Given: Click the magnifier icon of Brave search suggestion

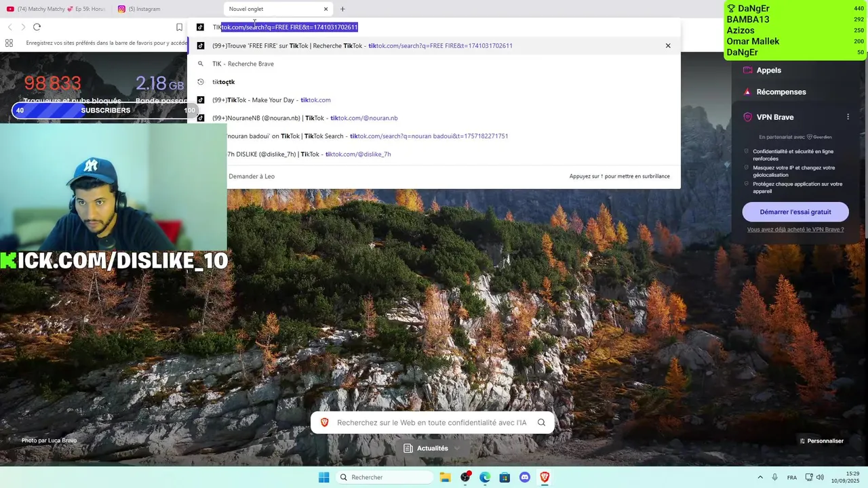Looking at the screenshot, I should point(201,64).
